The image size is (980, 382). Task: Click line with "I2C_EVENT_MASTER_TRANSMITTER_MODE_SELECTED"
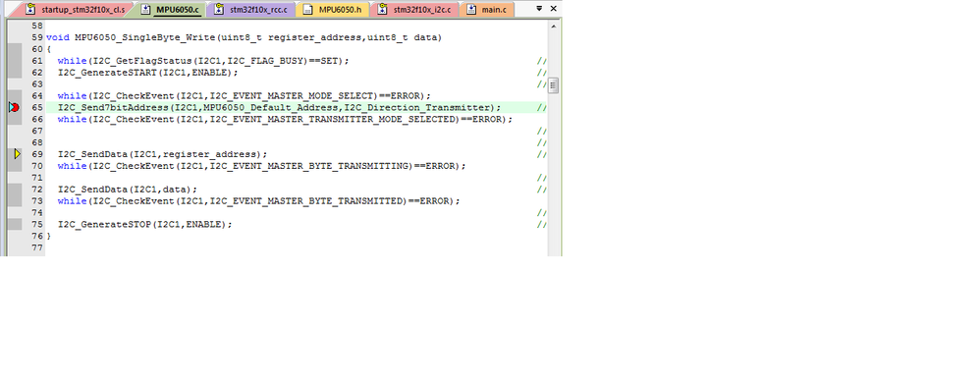pyautogui.click(x=285, y=119)
